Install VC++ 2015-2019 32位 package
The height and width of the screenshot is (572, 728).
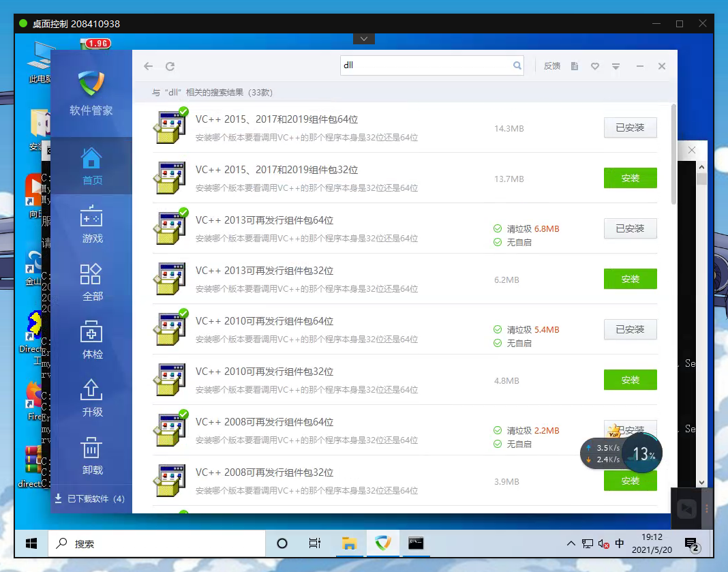point(630,178)
